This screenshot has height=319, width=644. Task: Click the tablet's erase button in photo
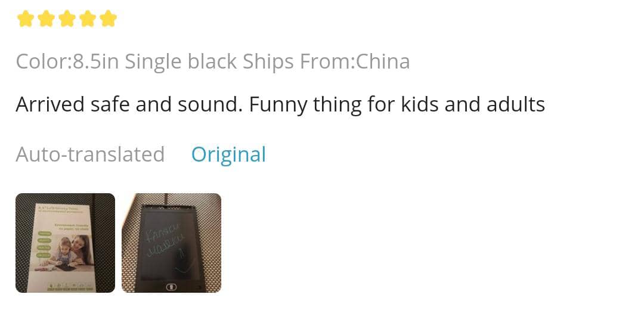click(172, 287)
